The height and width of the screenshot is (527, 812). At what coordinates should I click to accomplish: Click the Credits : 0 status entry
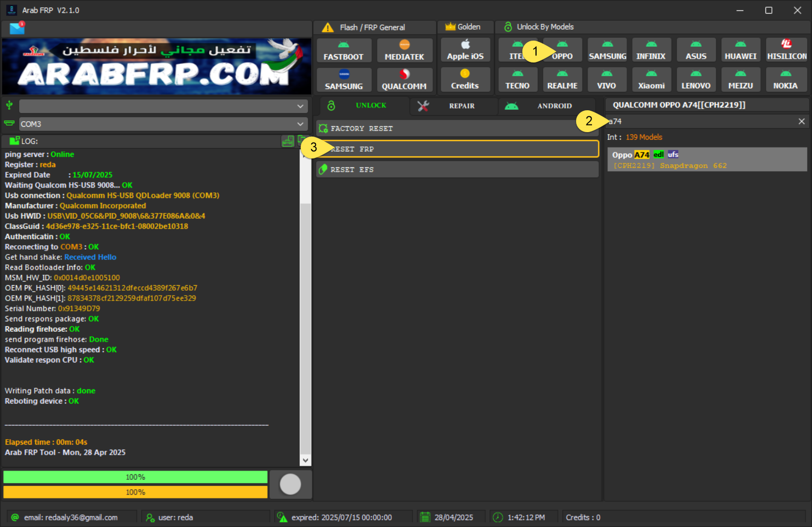[x=583, y=517]
